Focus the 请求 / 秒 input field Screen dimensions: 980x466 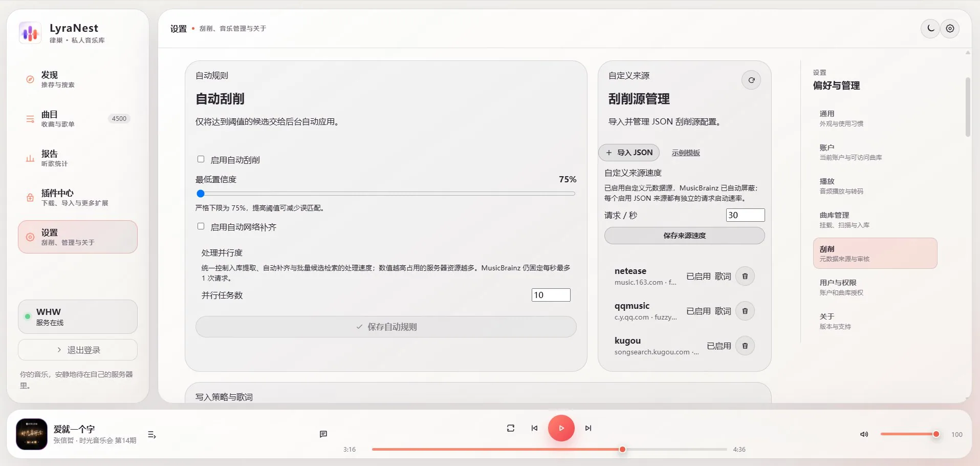(x=745, y=215)
